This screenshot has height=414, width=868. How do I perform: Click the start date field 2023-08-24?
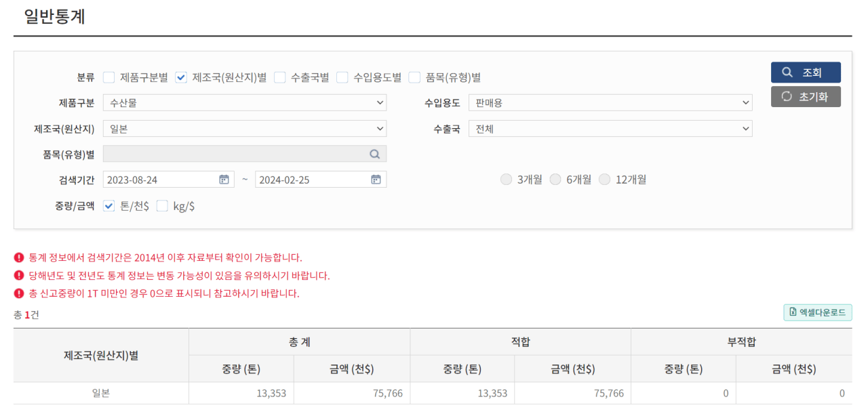(x=159, y=180)
